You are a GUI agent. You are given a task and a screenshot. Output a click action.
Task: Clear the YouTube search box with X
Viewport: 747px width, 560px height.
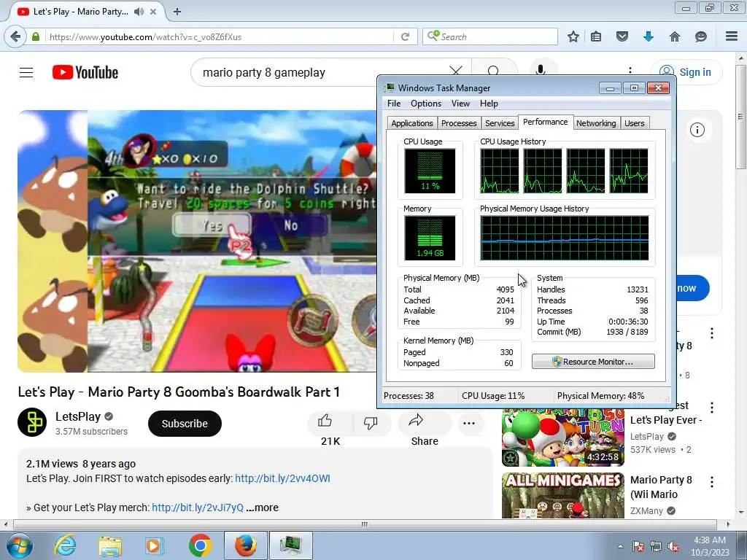(x=456, y=71)
